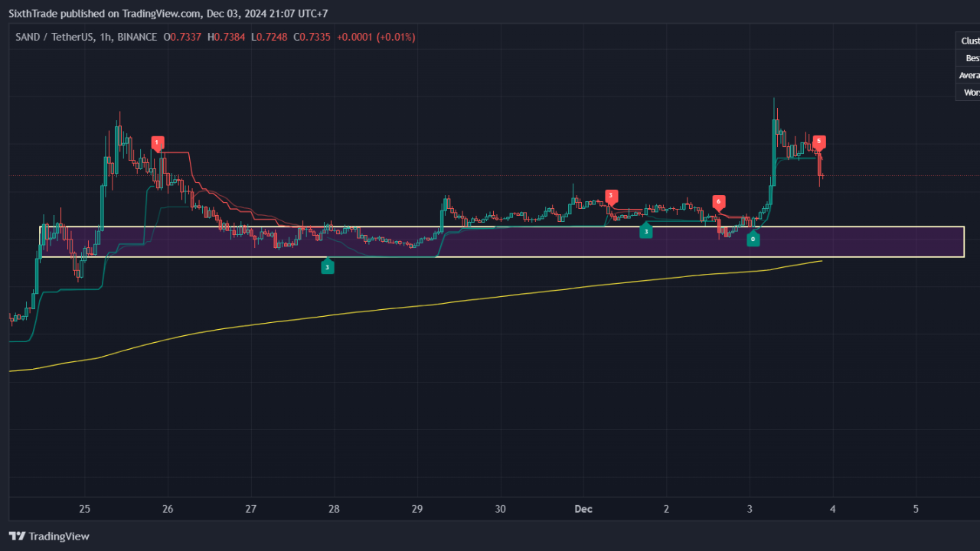Screen dimensions: 980x551
Task: Click date label 4 on time axis
Action: tap(832, 509)
